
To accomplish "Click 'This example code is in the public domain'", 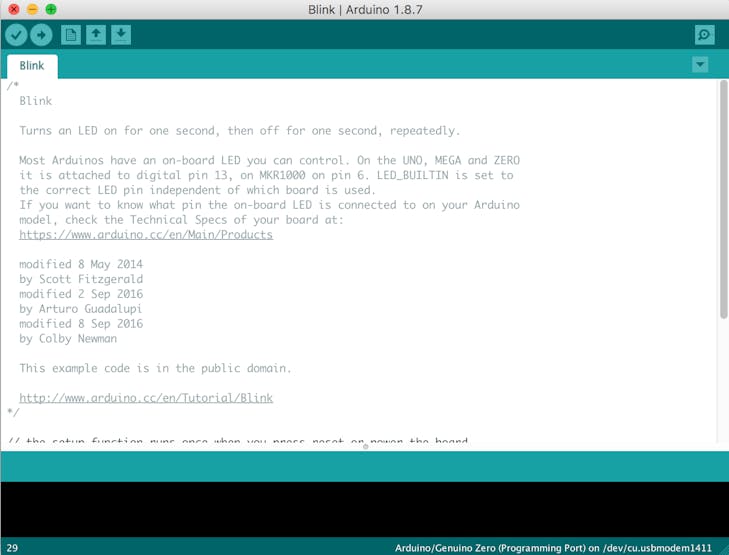I will coord(155,368).
